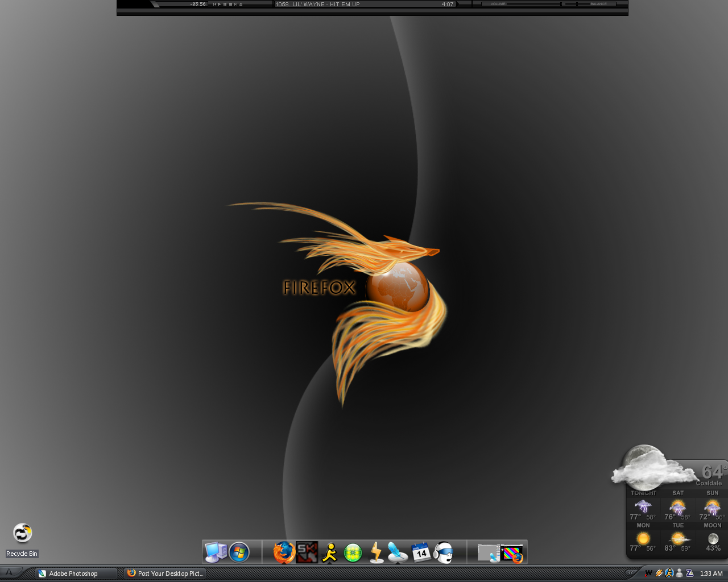The image size is (728, 582).
Task: Launch Ventrilo headset icon in dock
Action: click(x=443, y=552)
